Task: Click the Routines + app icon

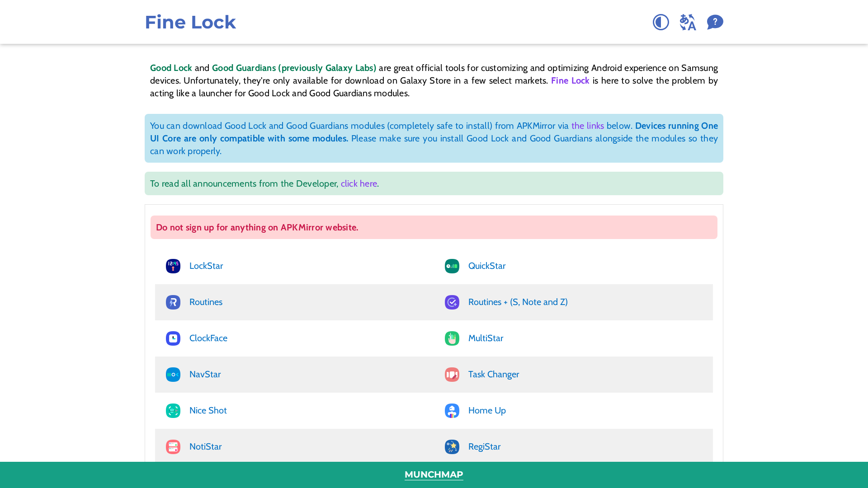Action: tap(452, 302)
